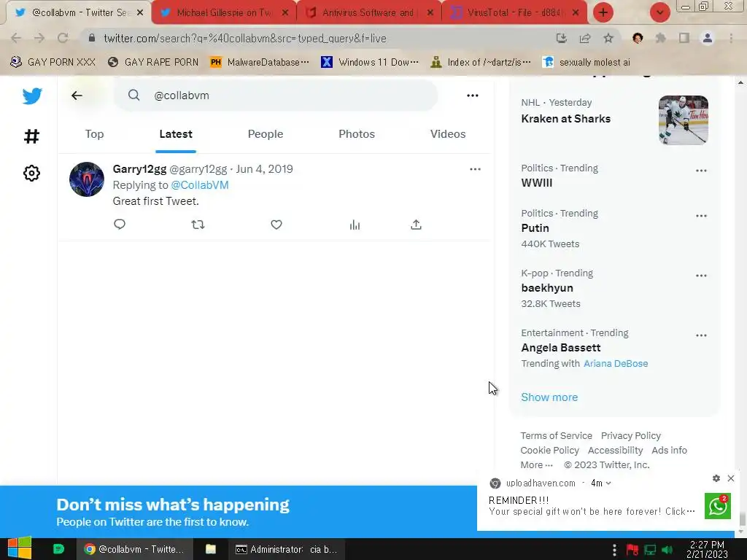This screenshot has height=560, width=747.
Task: Open the Chrome three-dot menu
Action: (731, 38)
